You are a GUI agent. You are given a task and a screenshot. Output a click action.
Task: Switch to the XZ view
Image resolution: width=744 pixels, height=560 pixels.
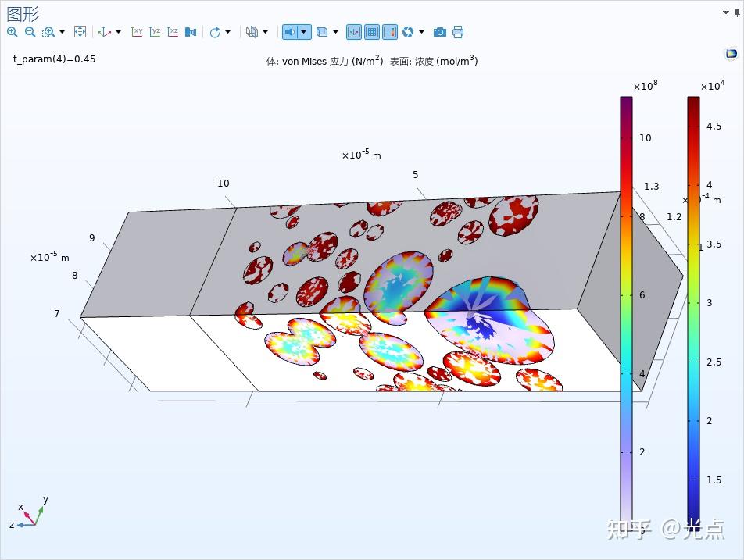pyautogui.click(x=173, y=32)
